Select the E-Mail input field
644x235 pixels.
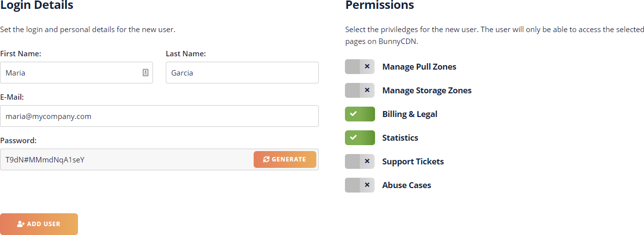click(159, 116)
